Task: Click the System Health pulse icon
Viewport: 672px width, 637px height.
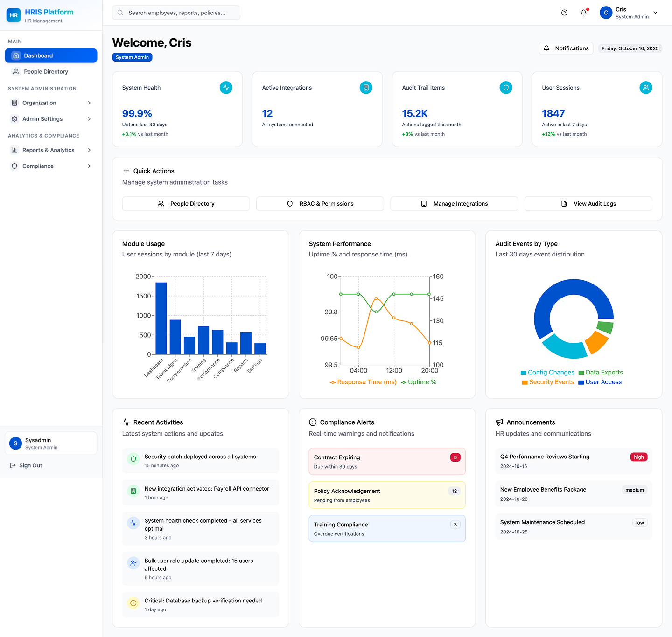Action: click(226, 88)
